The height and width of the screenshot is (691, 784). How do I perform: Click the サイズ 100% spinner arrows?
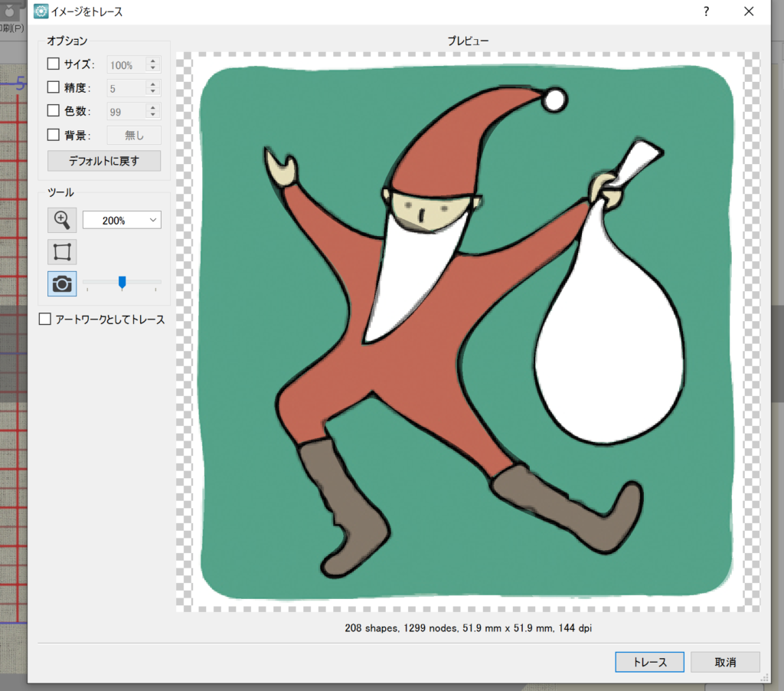pyautogui.click(x=153, y=65)
